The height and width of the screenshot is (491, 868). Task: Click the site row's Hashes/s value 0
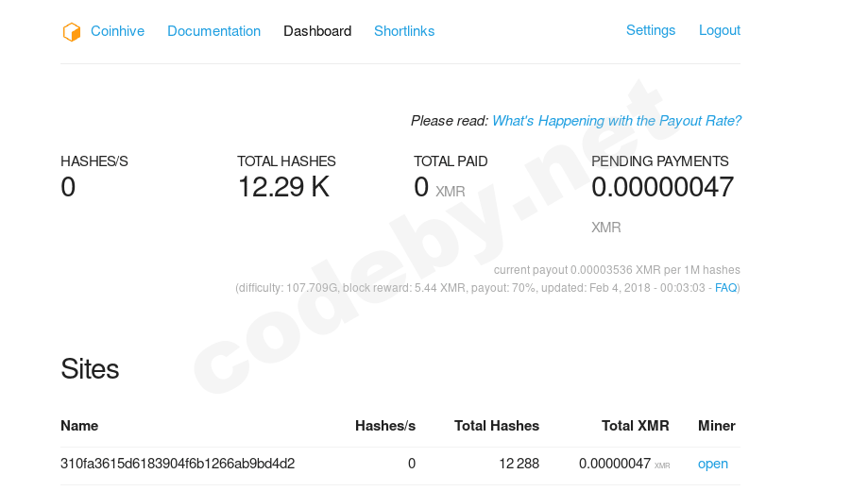(x=411, y=464)
